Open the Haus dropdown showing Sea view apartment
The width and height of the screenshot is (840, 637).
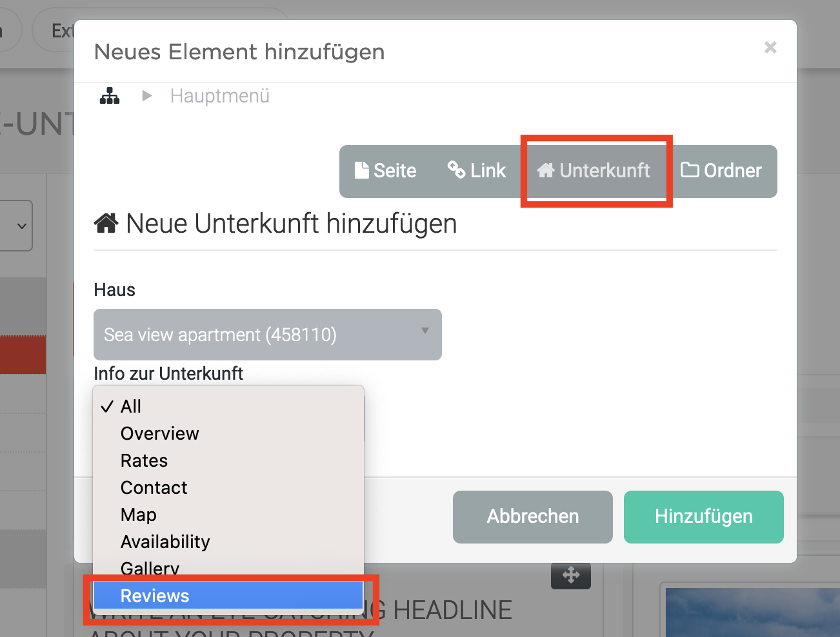[x=267, y=335]
